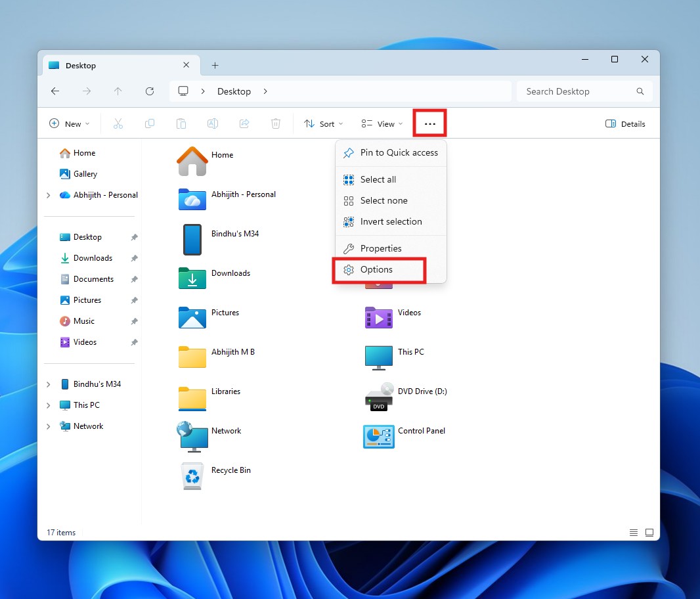Click the Paste icon on the toolbar
The image size is (700, 599).
(x=181, y=123)
